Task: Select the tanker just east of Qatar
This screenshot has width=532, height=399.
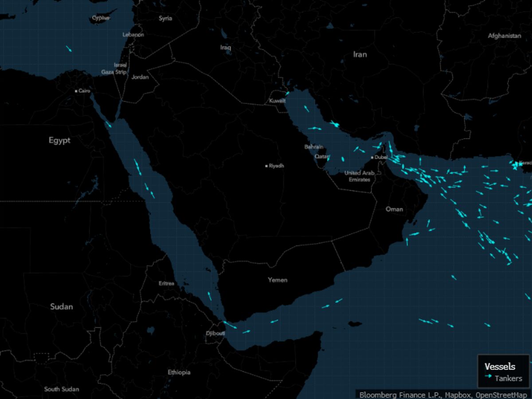Action: [343, 159]
